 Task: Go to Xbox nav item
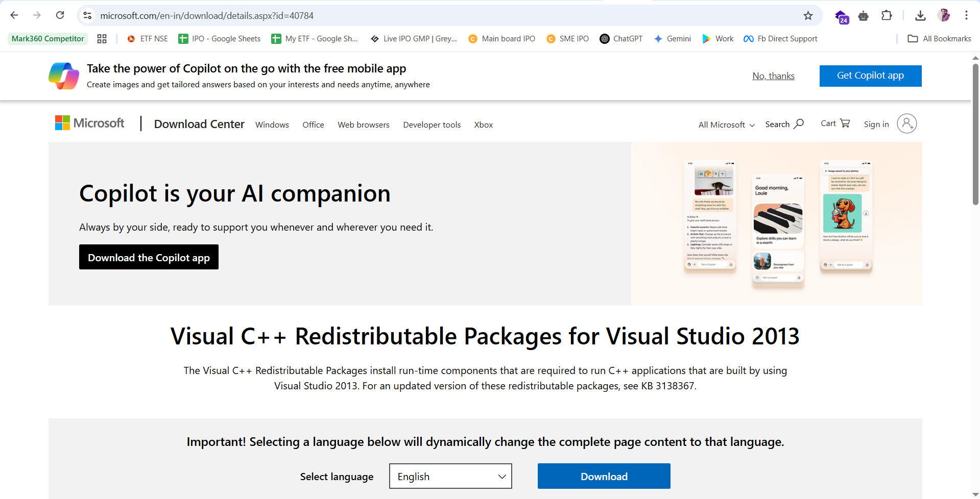click(x=484, y=124)
